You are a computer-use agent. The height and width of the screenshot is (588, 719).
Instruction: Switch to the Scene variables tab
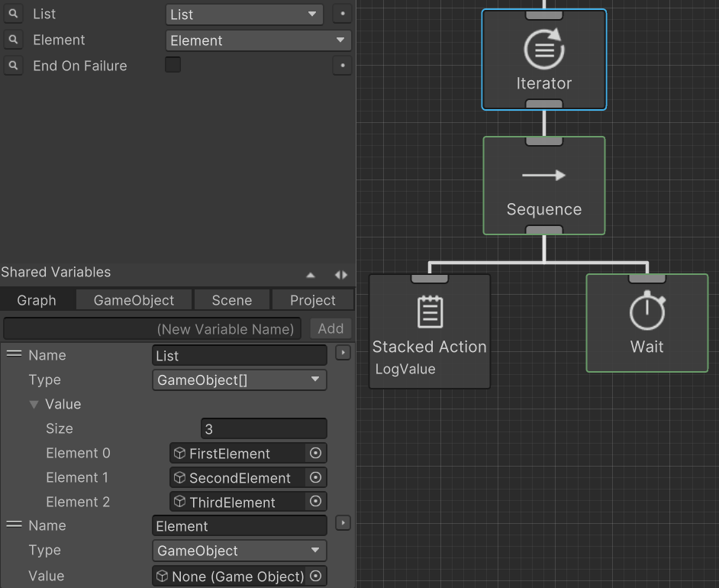coord(231,300)
